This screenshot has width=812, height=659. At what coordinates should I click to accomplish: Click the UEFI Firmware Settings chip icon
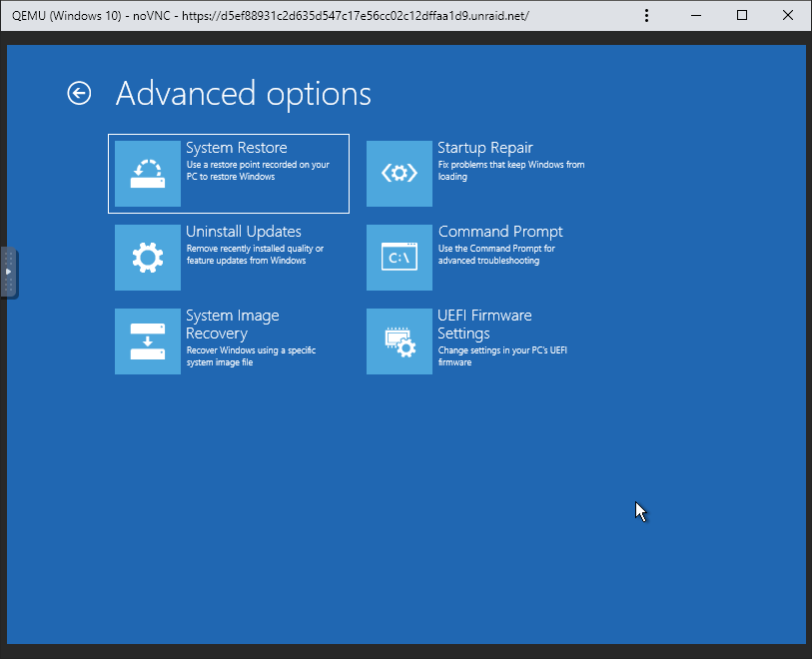coord(400,341)
